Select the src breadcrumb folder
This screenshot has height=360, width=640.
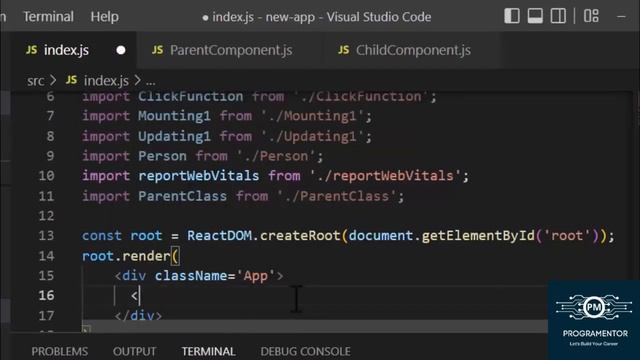click(36, 81)
